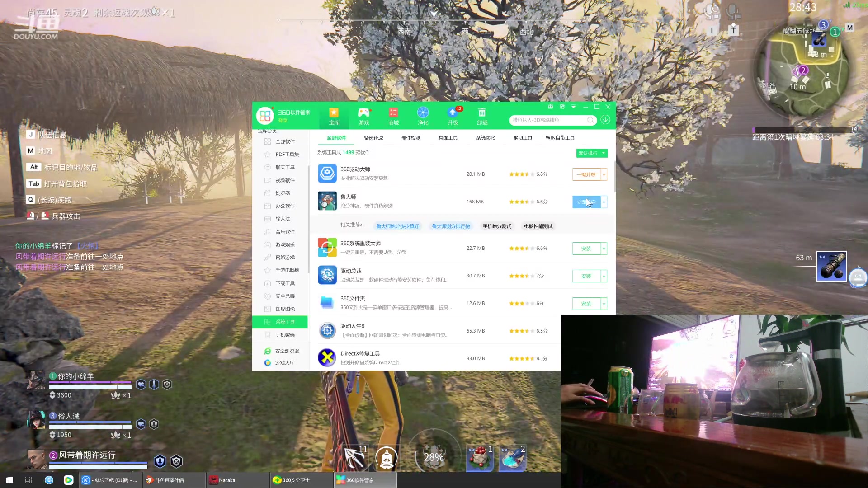Open the 电脑性能测试 recommendation
The width and height of the screenshot is (868, 488).
tap(538, 226)
